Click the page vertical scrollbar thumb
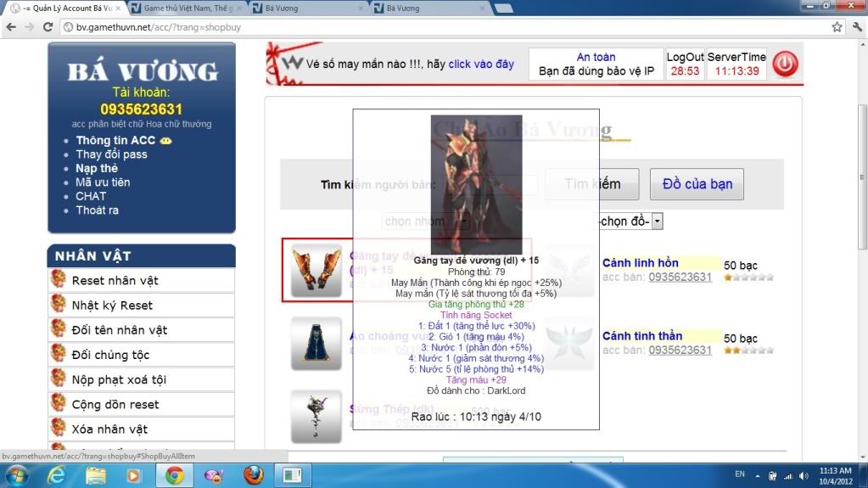 point(862,177)
